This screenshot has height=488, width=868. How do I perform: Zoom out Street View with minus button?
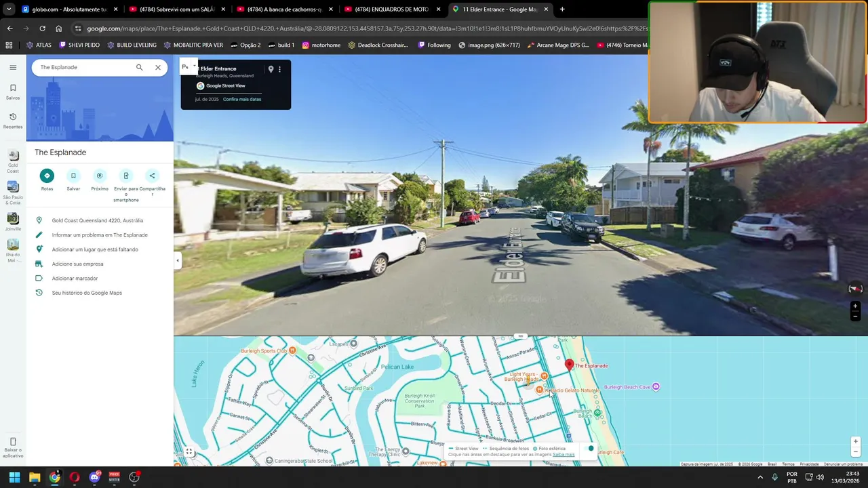pyautogui.click(x=855, y=316)
